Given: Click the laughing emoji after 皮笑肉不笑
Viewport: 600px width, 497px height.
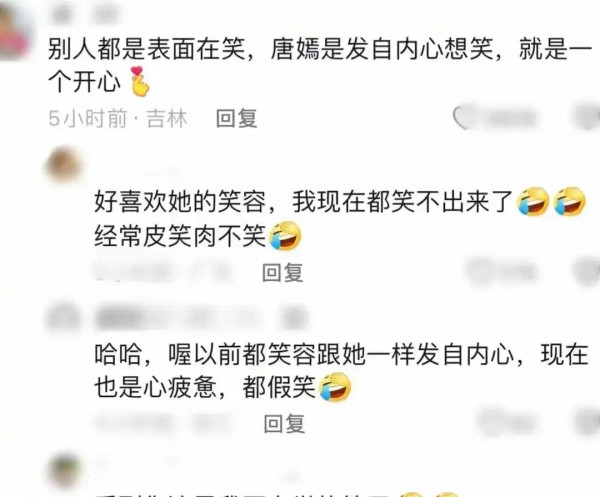Looking at the screenshot, I should [x=285, y=236].
